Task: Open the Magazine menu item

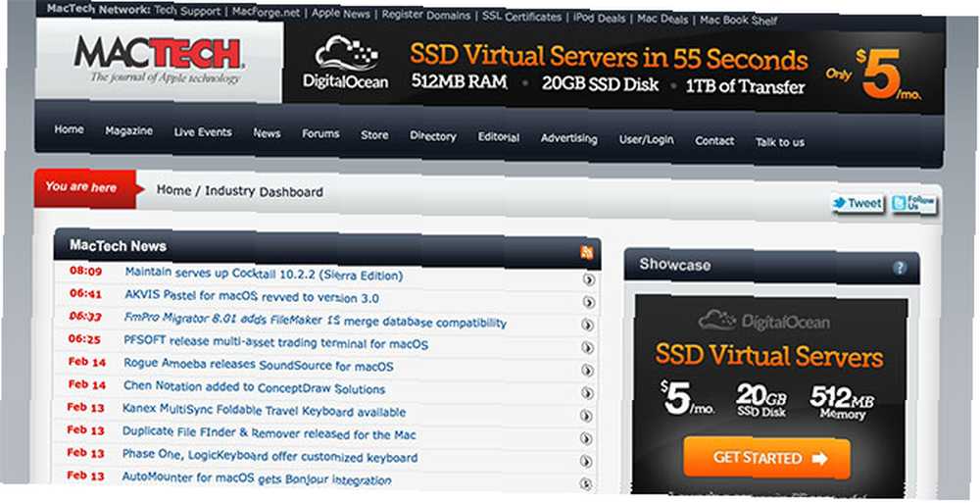Action: (x=128, y=130)
